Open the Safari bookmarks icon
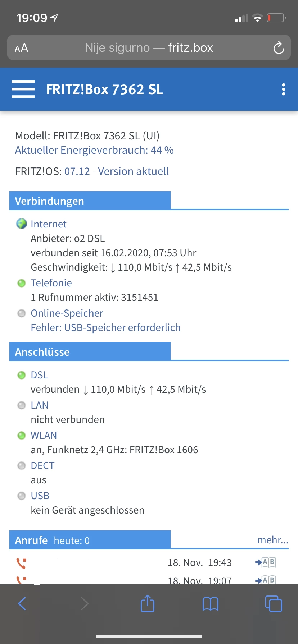298x644 pixels. 211,603
